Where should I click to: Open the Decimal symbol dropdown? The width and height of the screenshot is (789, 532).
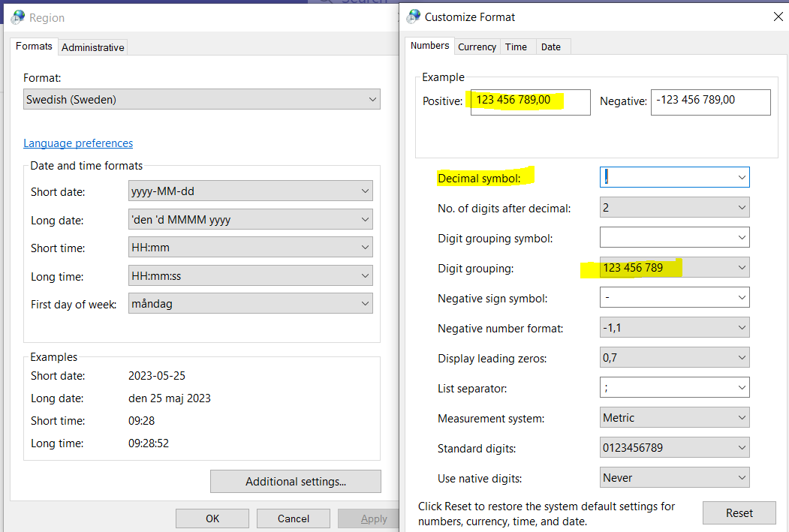click(740, 177)
